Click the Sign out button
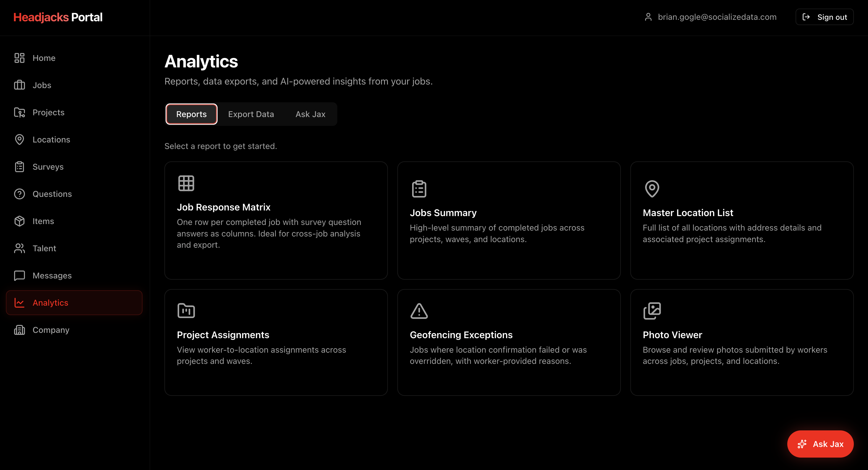Viewport: 868px width, 470px height. [x=824, y=17]
